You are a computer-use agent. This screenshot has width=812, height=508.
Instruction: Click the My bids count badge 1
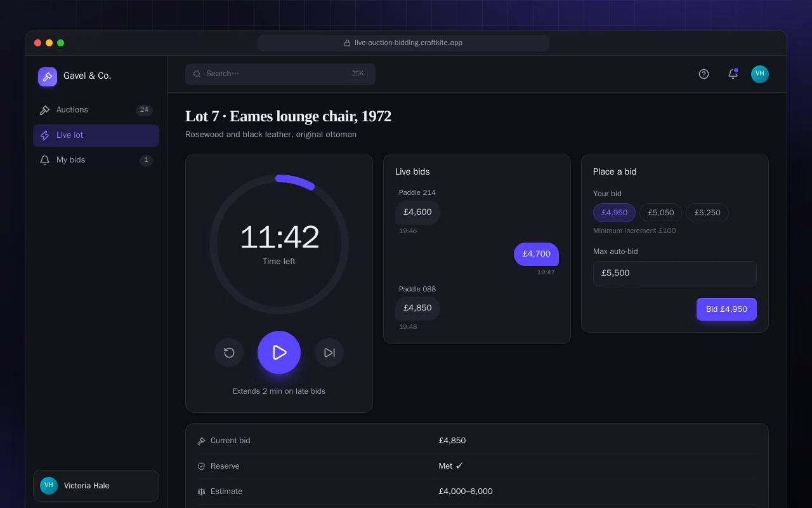coord(146,160)
